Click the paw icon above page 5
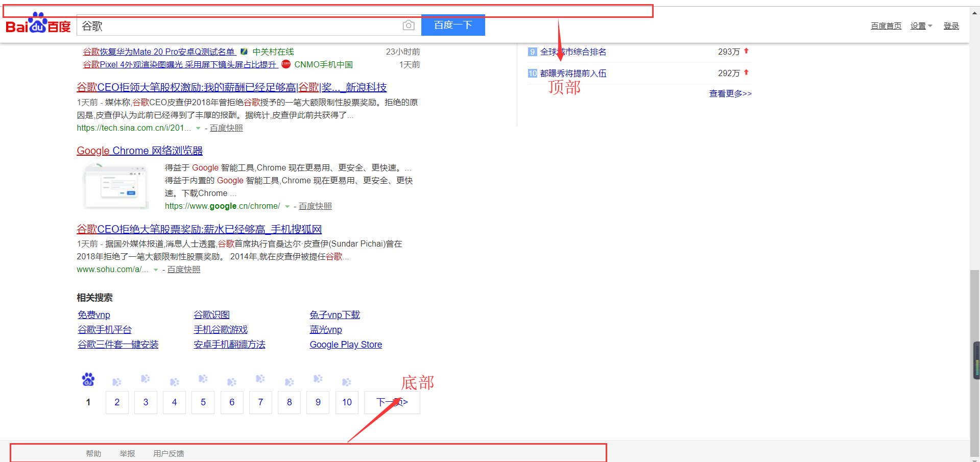 pyautogui.click(x=203, y=379)
